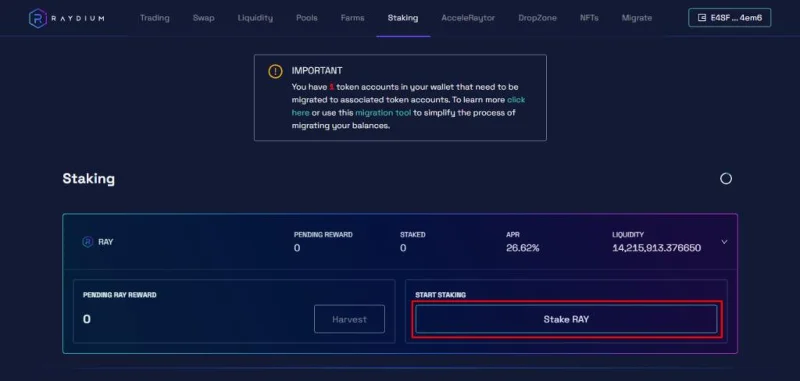The width and height of the screenshot is (800, 381).
Task: Click the Stake RAY button
Action: click(x=566, y=319)
